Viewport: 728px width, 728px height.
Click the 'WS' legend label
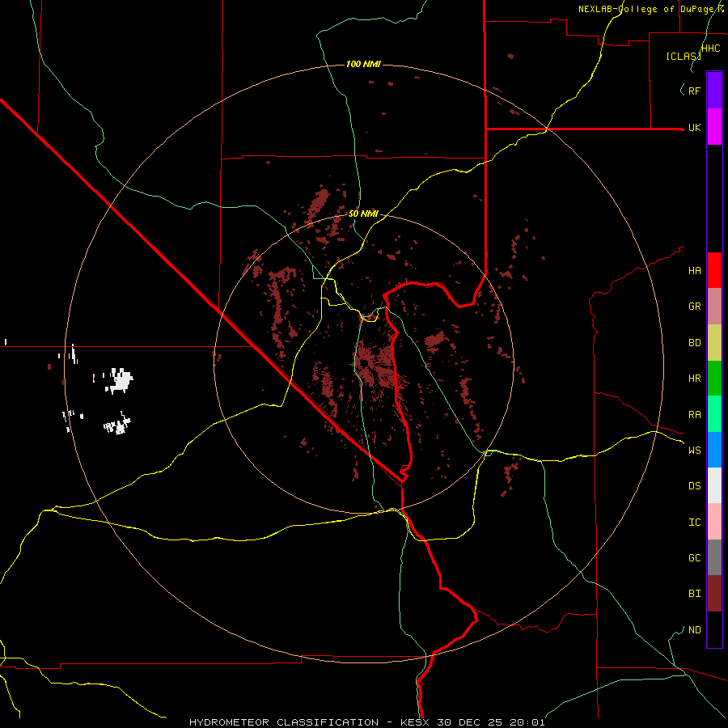pyautogui.click(x=694, y=451)
